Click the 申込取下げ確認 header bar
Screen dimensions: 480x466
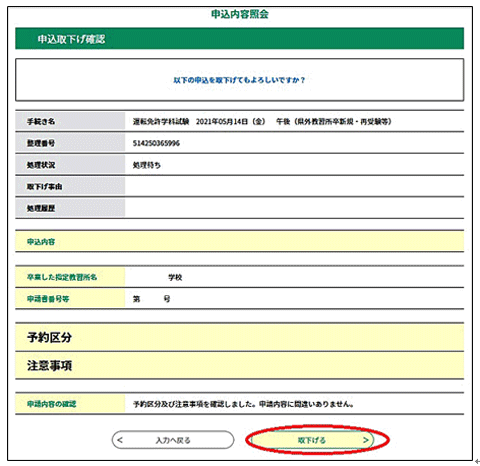pos(240,39)
